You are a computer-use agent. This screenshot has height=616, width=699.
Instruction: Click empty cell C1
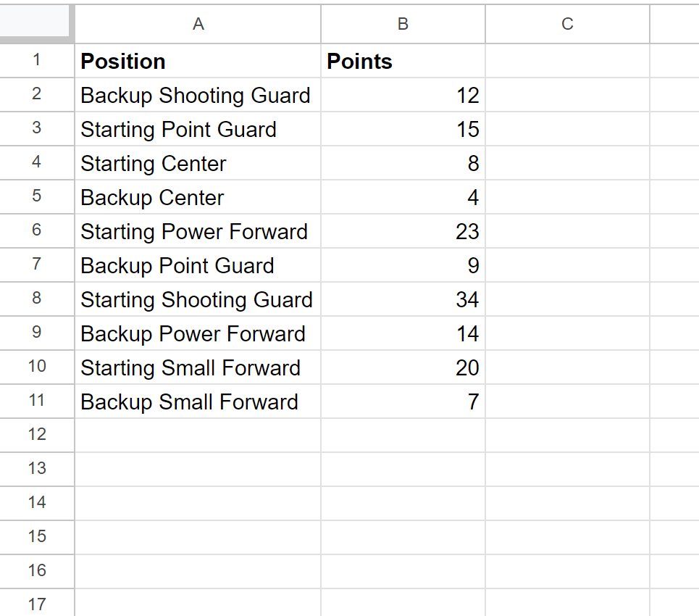click(567, 61)
